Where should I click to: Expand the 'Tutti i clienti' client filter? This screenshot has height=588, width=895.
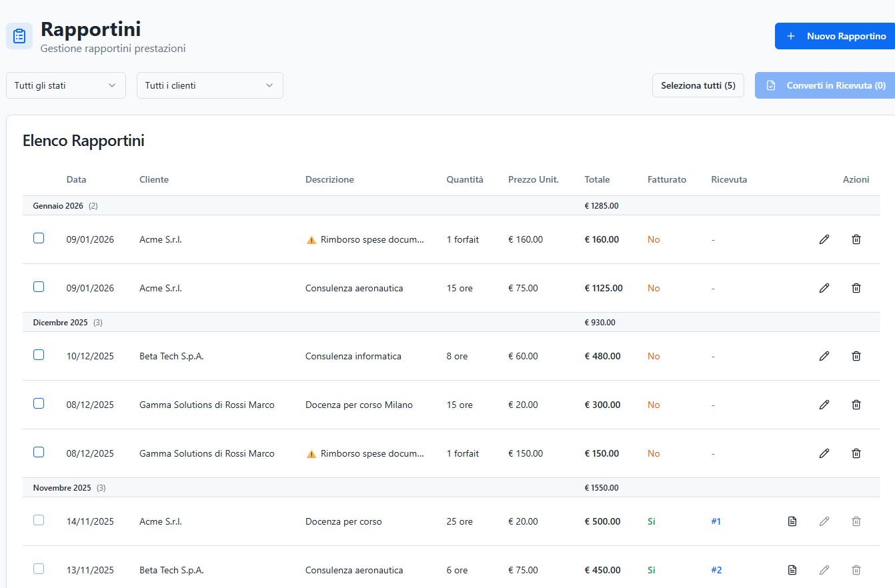[x=209, y=85]
